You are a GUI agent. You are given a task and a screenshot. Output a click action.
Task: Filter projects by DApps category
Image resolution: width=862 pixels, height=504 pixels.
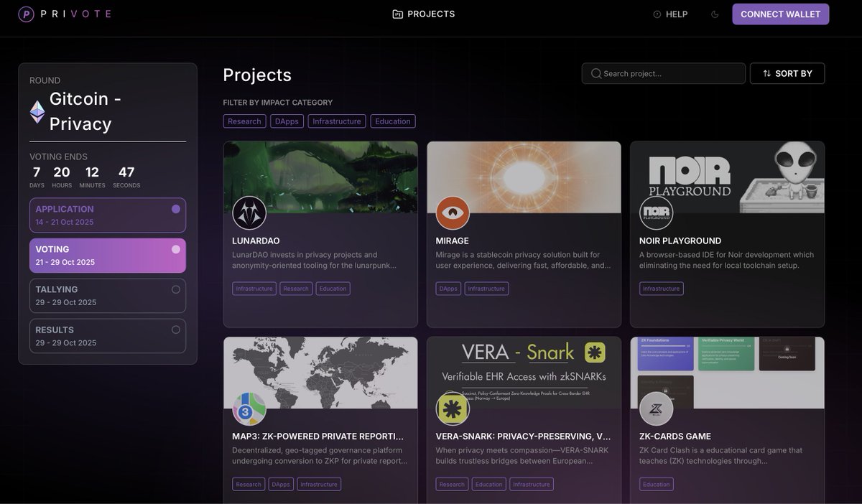[287, 121]
